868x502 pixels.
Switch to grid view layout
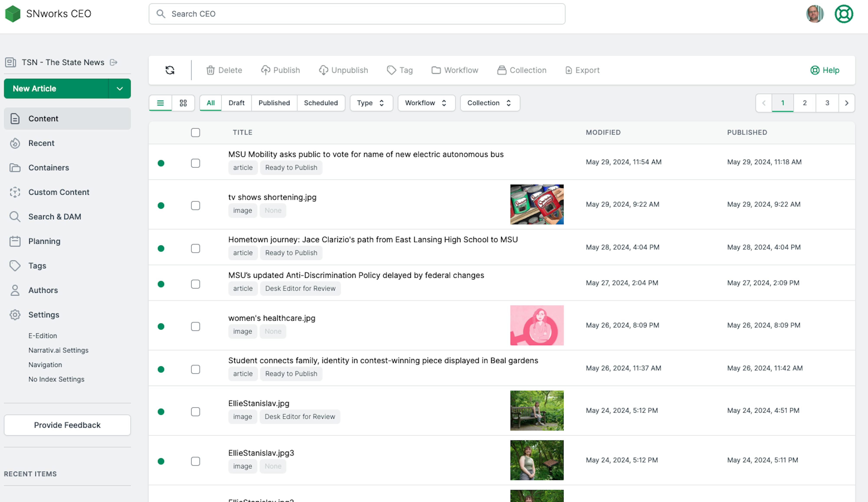[184, 103]
